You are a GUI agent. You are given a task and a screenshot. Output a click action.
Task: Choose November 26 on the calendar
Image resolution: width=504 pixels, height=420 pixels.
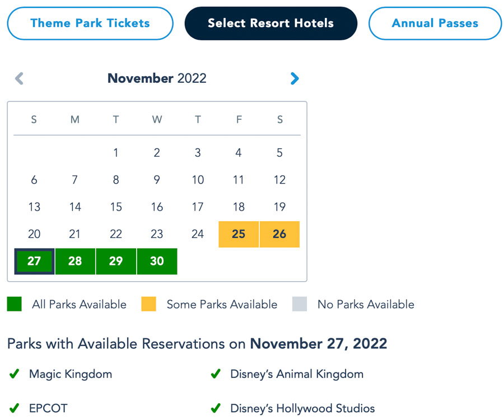click(x=279, y=234)
